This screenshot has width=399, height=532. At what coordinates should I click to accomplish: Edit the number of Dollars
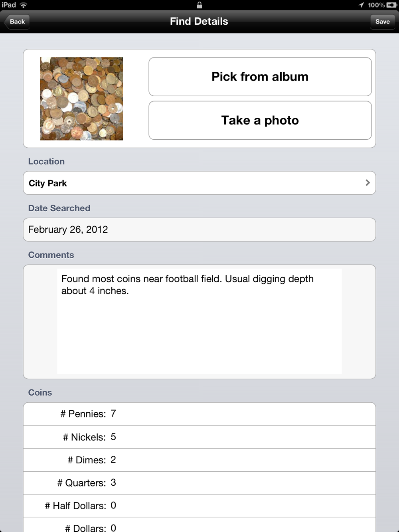tap(199, 525)
